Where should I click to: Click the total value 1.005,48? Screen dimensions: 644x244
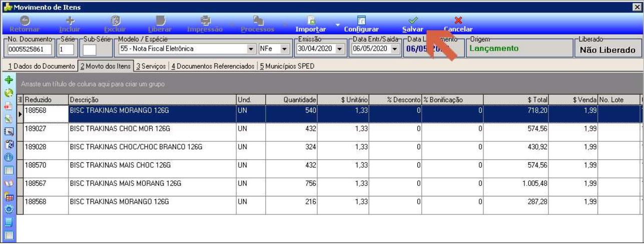click(x=534, y=184)
